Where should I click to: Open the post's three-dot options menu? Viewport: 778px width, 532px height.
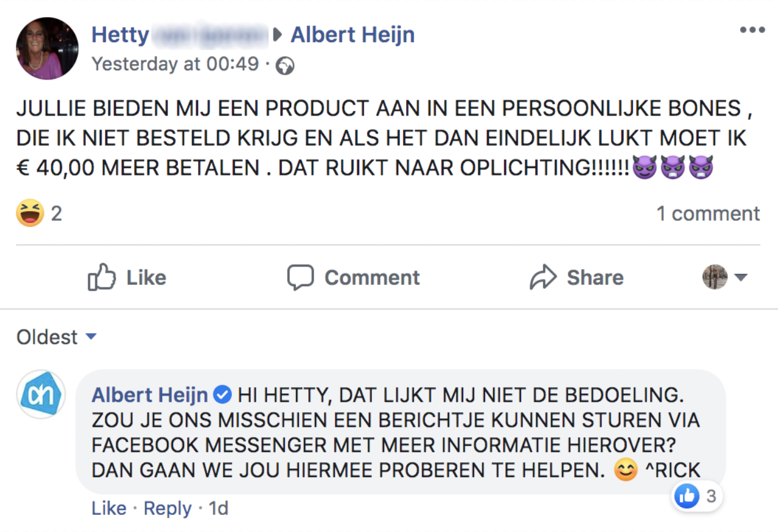[752, 30]
